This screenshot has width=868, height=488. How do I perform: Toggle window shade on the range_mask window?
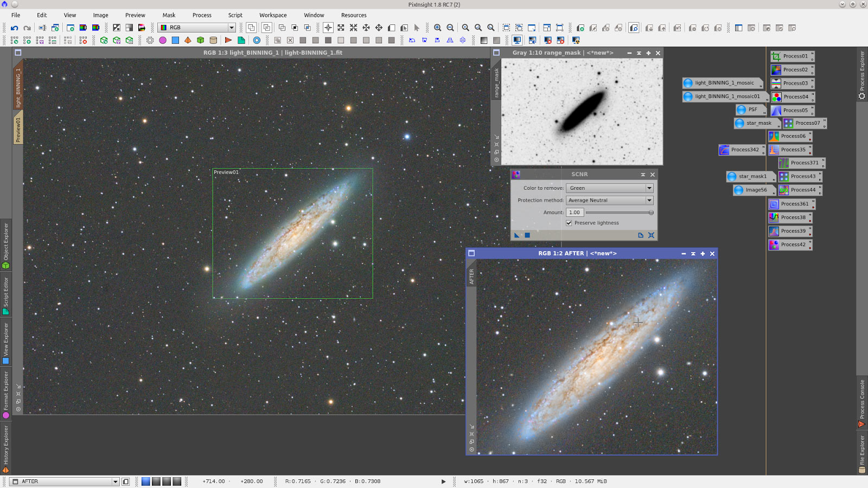(639, 53)
